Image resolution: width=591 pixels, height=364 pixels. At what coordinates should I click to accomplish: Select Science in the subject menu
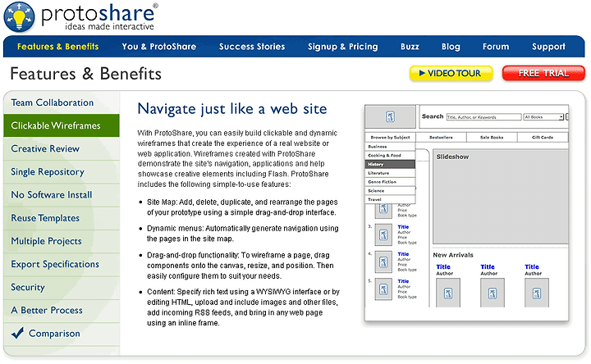pos(390,191)
